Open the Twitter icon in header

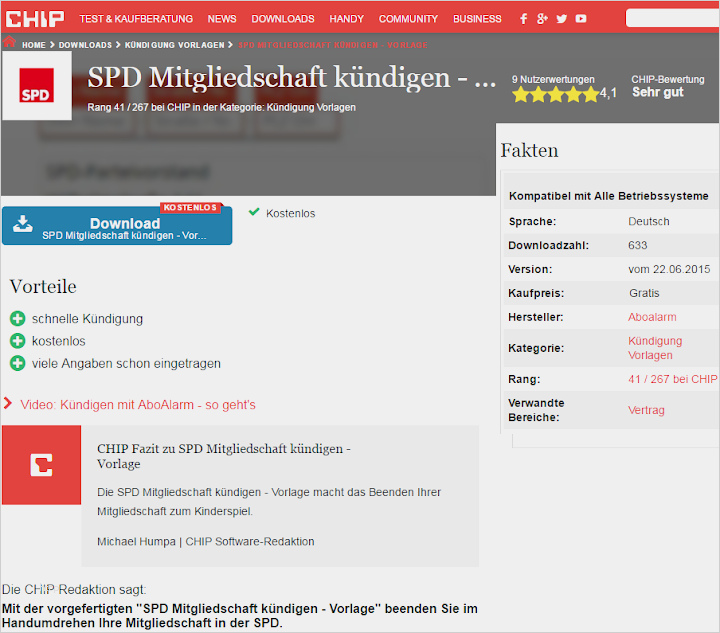[562, 19]
